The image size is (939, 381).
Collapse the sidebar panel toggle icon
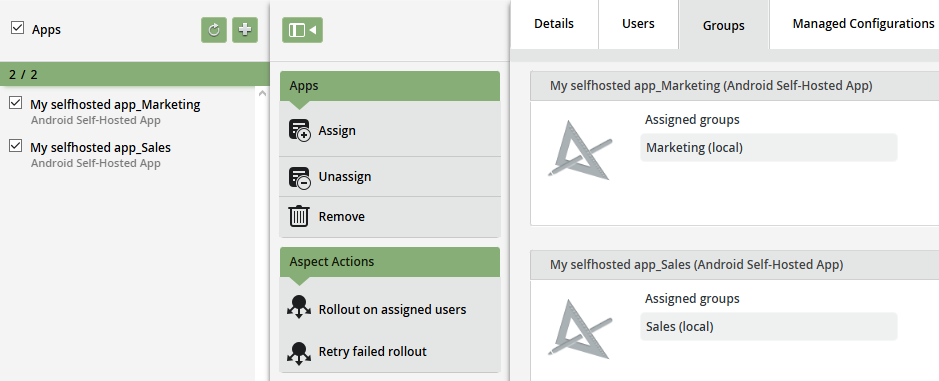[x=302, y=30]
